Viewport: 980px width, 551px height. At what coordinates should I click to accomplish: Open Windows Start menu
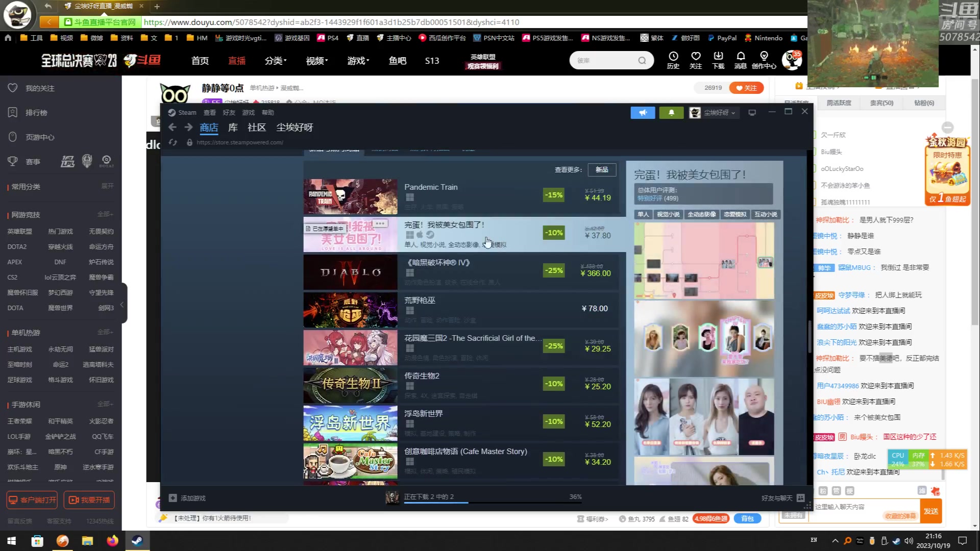coord(12,541)
